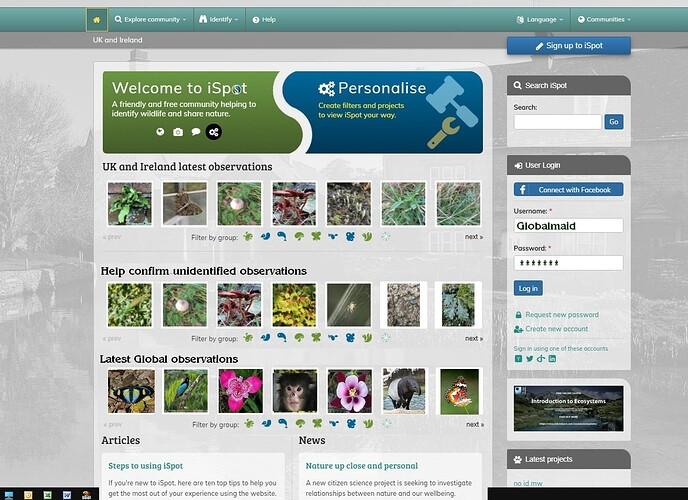Expand the Identify menu

(x=219, y=20)
